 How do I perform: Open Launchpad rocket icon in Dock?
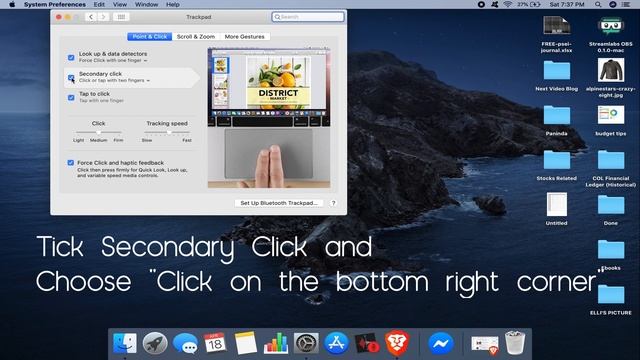point(155,343)
